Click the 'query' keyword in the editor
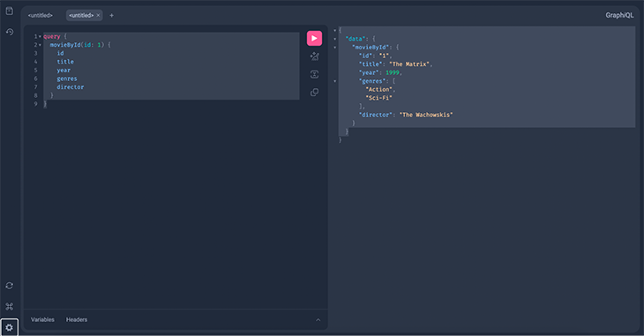Screen dimensions: 644x336 [x=52, y=36]
